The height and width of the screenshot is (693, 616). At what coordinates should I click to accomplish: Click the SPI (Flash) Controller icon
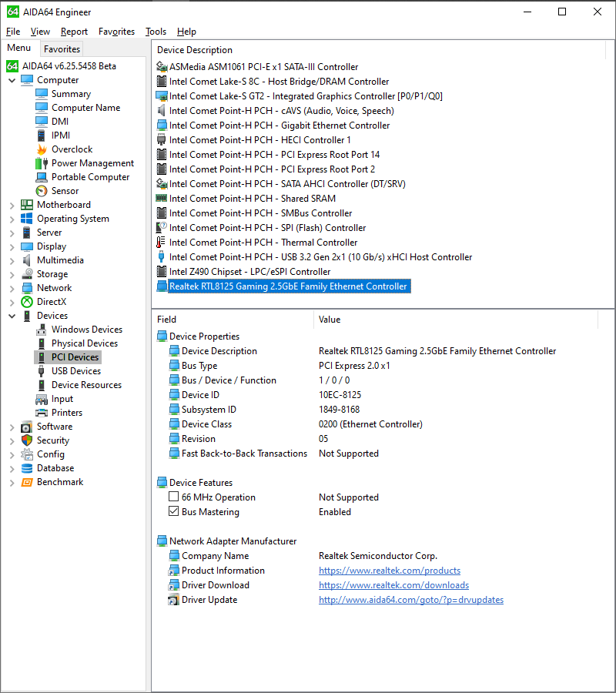162,228
